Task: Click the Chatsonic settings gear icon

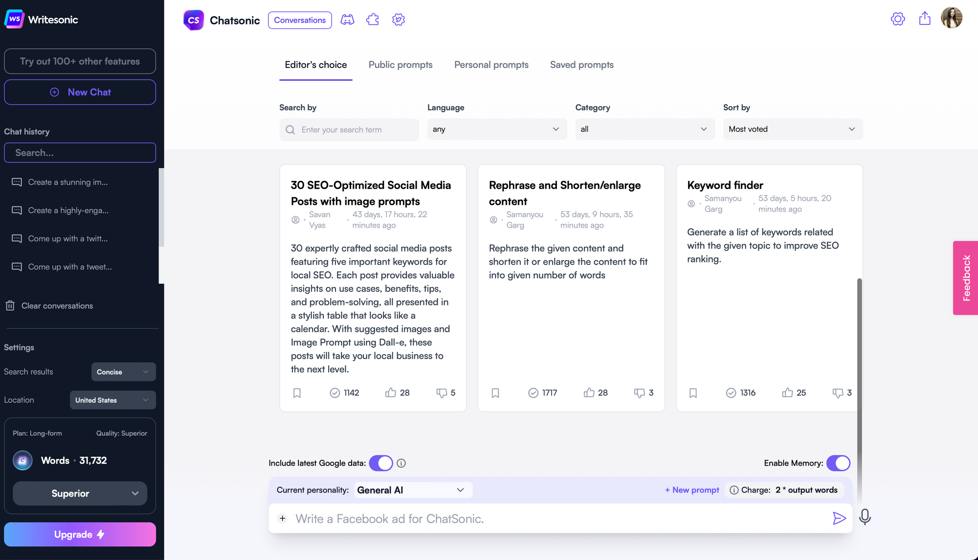Action: point(399,20)
